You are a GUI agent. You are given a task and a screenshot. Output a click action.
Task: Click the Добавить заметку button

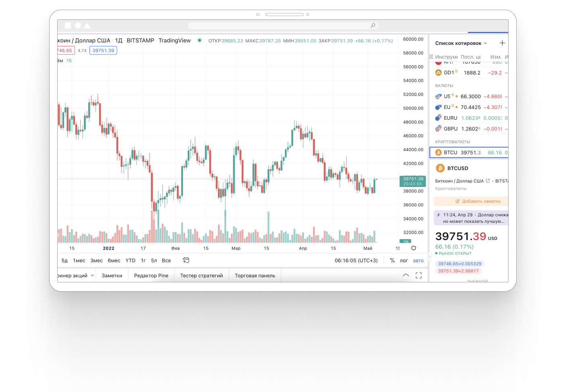[471, 201]
